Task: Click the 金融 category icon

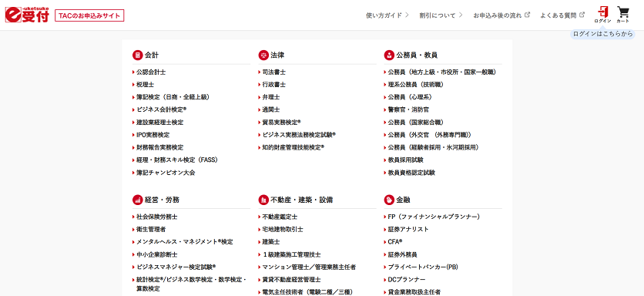Action: click(x=389, y=200)
